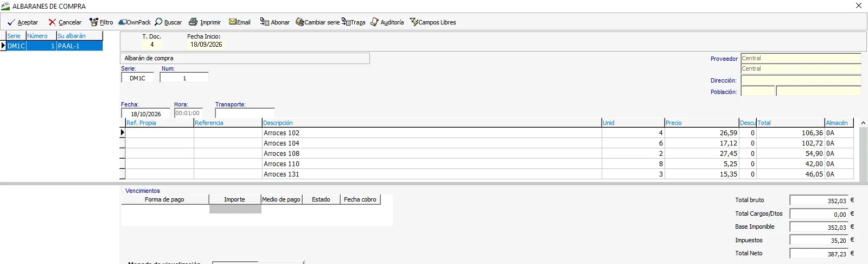Click the Albarán de compra text field
The image size is (868, 264).
coord(245,58)
